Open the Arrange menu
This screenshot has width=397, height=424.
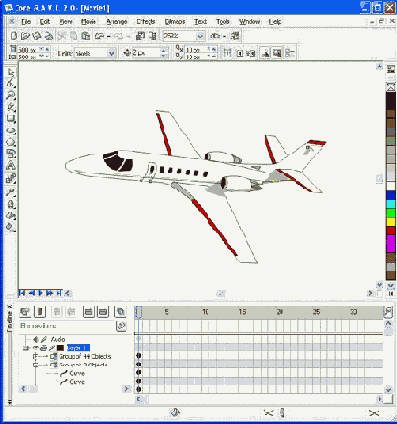coord(117,22)
